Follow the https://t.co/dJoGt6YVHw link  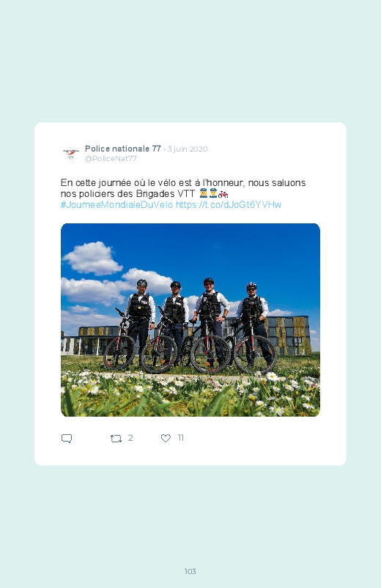tap(229, 205)
